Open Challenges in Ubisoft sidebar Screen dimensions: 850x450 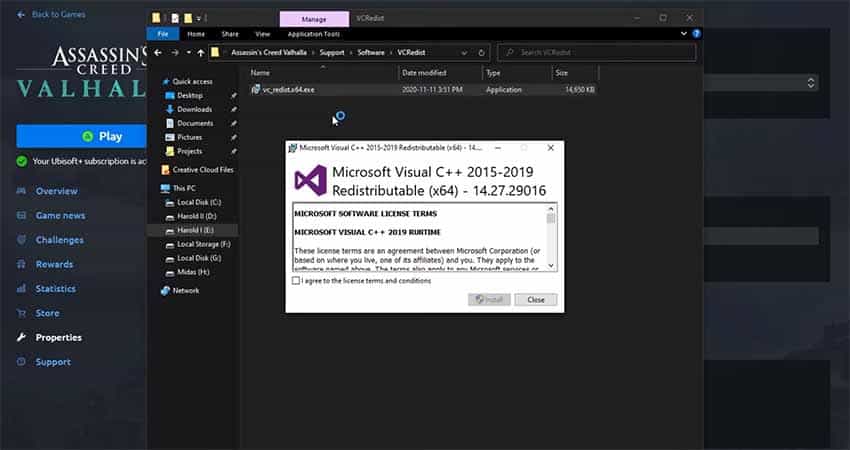[60, 240]
